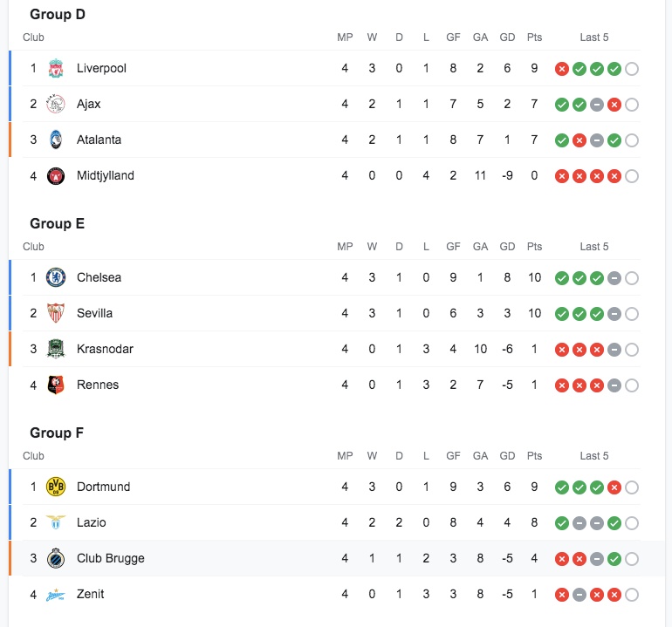672x627 pixels.
Task: Click Club Brugge's green win indicator
Action: pyautogui.click(x=614, y=559)
